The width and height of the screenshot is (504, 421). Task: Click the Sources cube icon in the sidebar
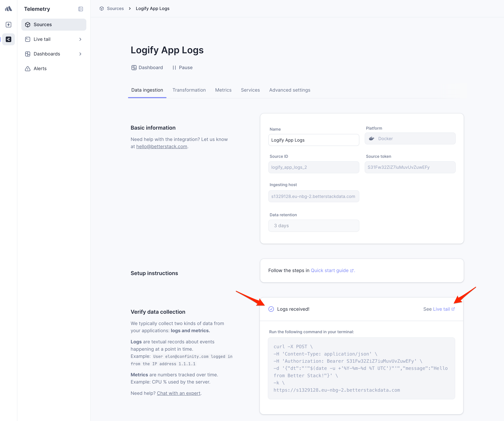coord(28,24)
